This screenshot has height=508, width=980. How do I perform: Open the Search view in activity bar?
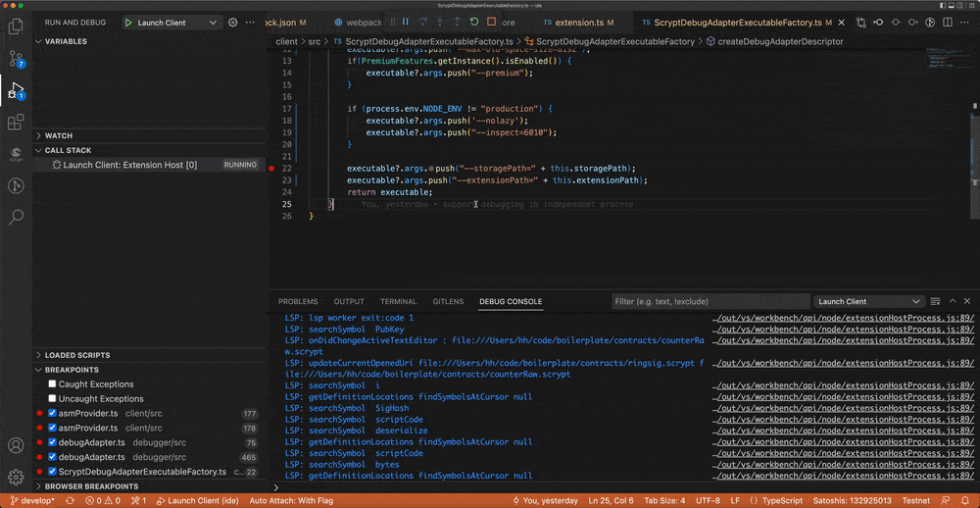(17, 217)
